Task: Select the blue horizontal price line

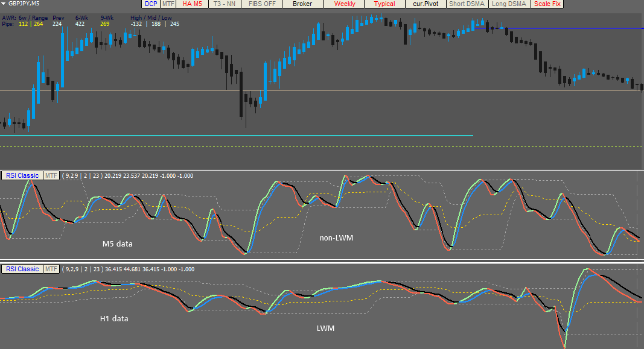Action: click(x=558, y=28)
